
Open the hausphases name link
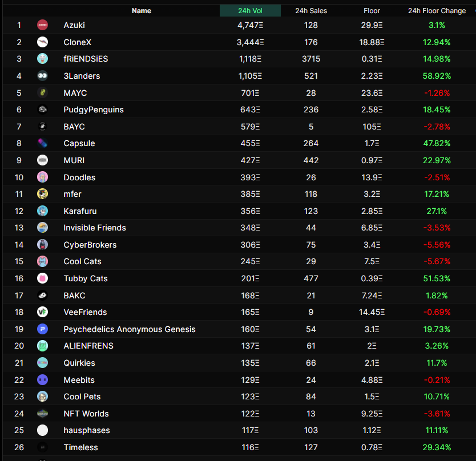point(87,430)
